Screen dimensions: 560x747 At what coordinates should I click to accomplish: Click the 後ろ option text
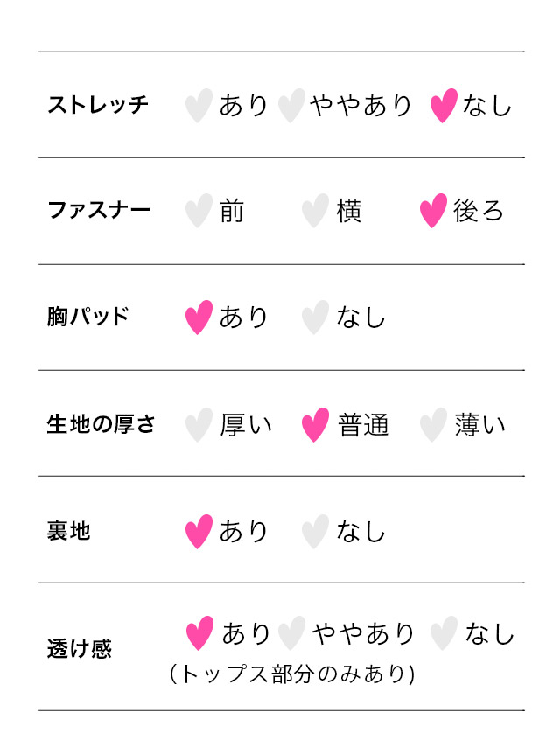479,211
